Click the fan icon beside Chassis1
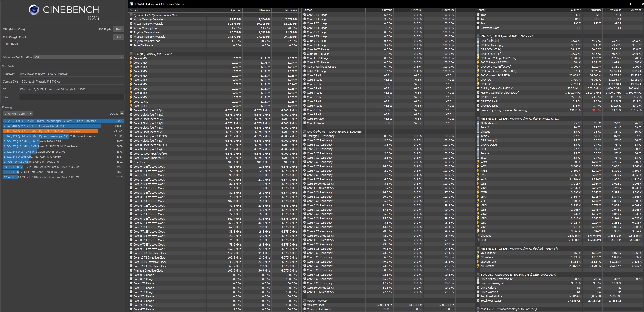The width and height of the screenshot is (644, 312). click(478, 236)
